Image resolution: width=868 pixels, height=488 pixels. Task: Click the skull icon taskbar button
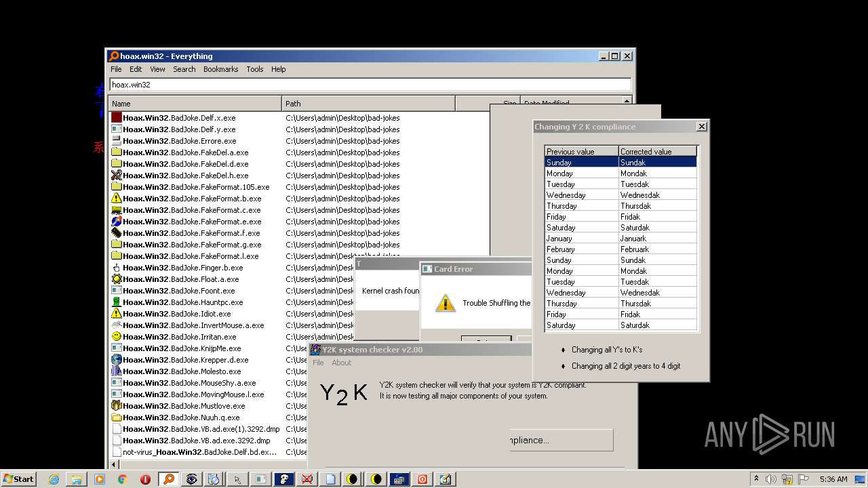tap(283, 479)
